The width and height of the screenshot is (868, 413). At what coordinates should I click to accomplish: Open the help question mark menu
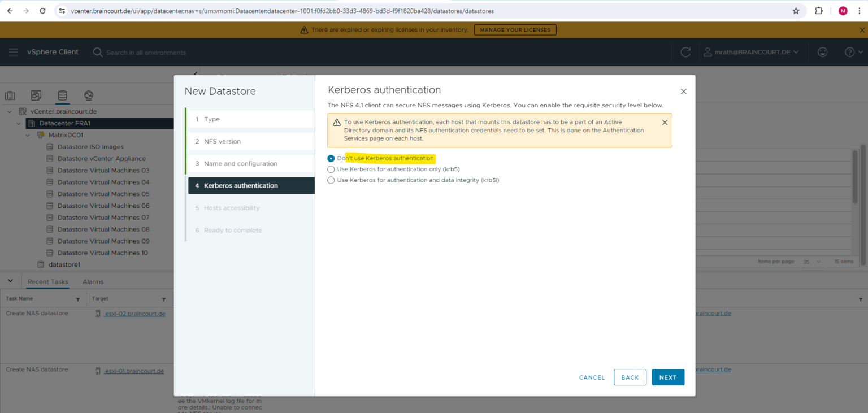pyautogui.click(x=854, y=52)
